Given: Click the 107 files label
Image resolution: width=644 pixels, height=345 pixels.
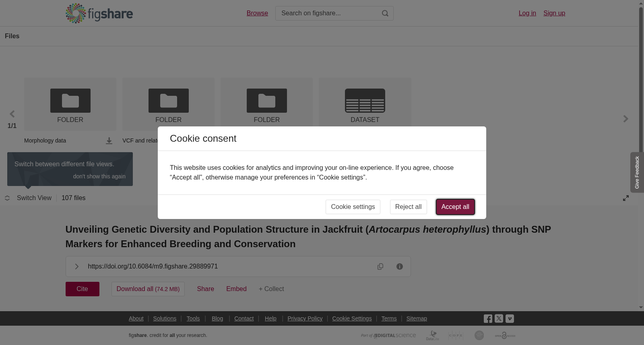Looking at the screenshot, I should [x=74, y=198].
